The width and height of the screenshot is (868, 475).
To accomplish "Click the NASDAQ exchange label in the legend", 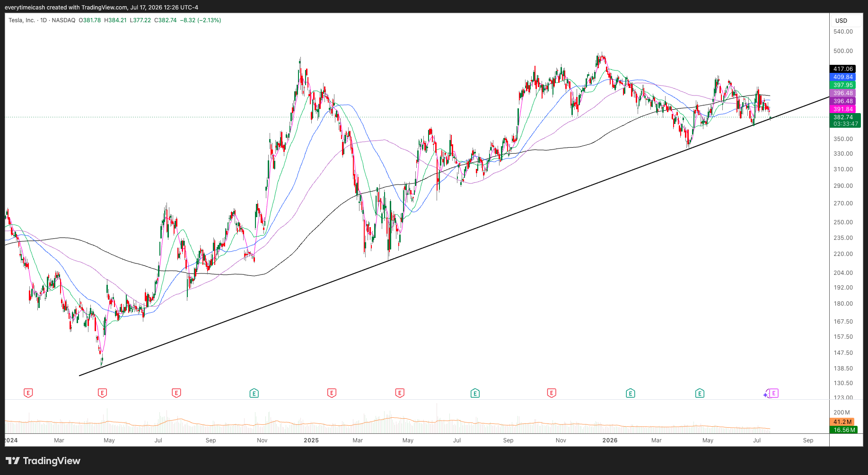I will (63, 20).
